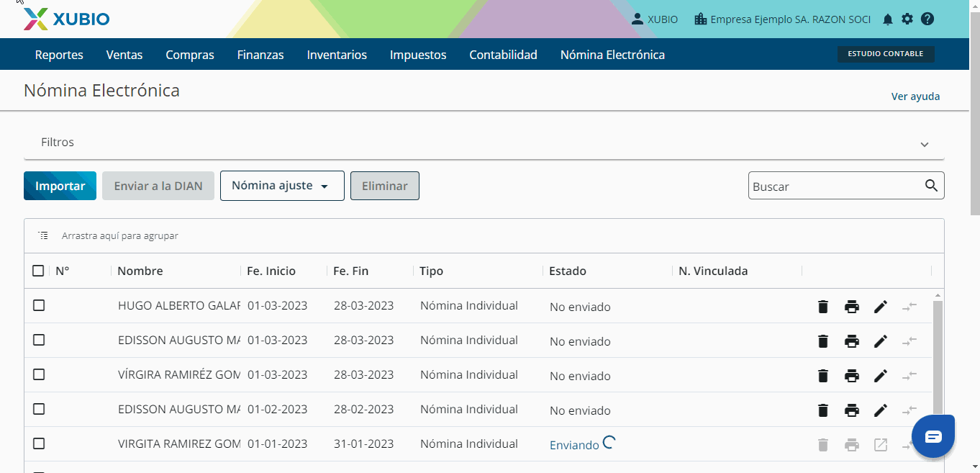Expand the Filtros panel chevron

pyautogui.click(x=925, y=144)
